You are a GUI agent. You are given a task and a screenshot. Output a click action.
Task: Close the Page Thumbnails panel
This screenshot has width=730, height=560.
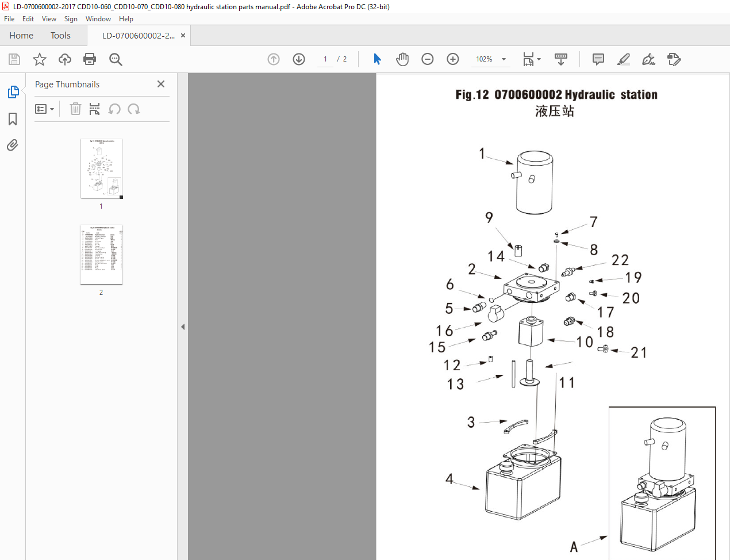161,84
